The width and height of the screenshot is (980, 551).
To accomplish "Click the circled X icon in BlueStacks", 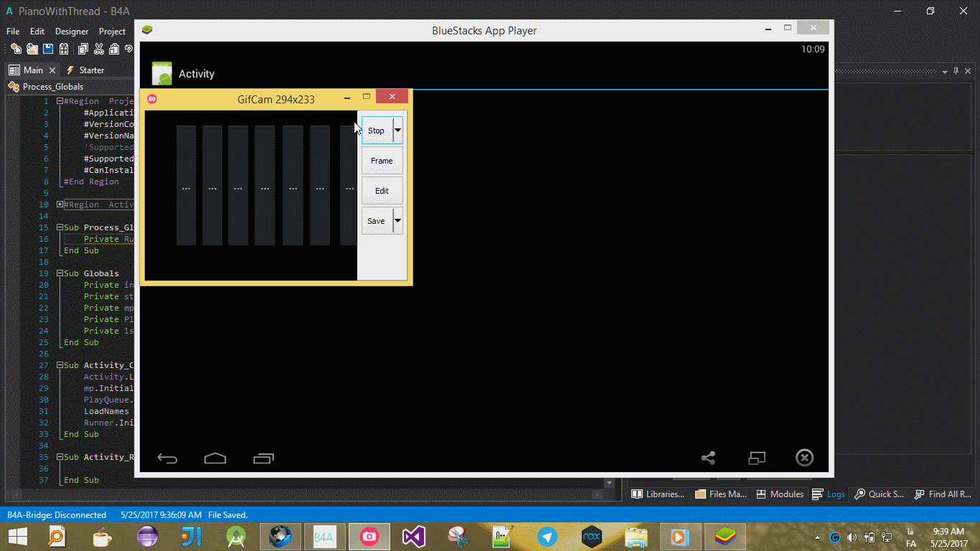I will pyautogui.click(x=804, y=458).
